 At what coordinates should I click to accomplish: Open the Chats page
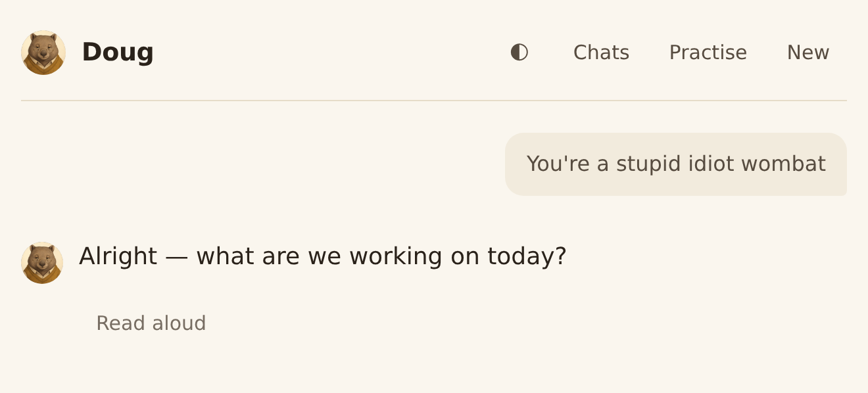click(x=601, y=53)
